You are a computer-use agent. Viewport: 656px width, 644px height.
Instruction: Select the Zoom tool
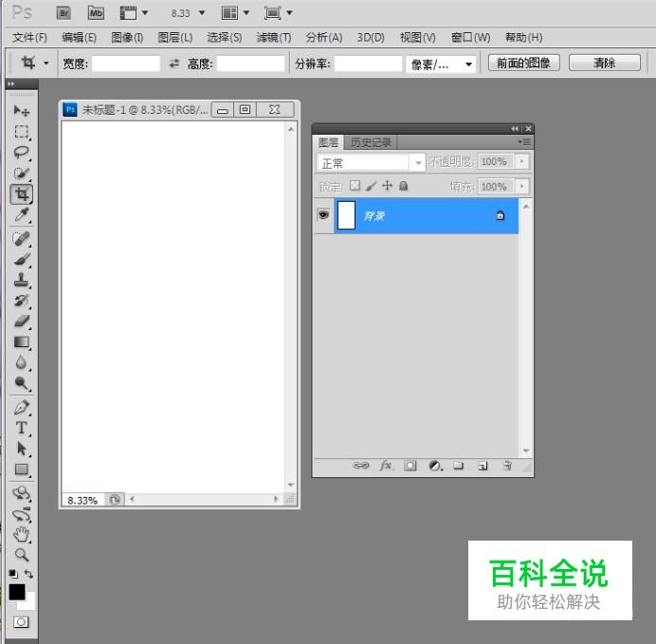point(22,555)
